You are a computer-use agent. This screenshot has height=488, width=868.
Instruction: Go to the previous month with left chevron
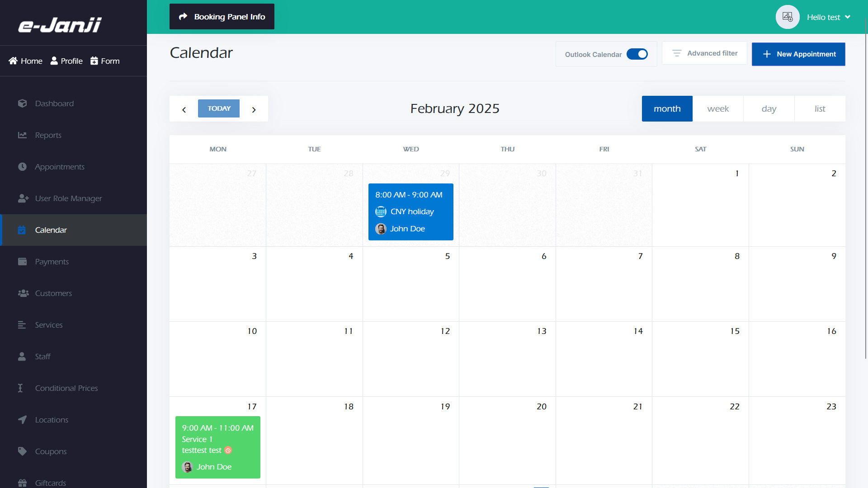click(184, 109)
